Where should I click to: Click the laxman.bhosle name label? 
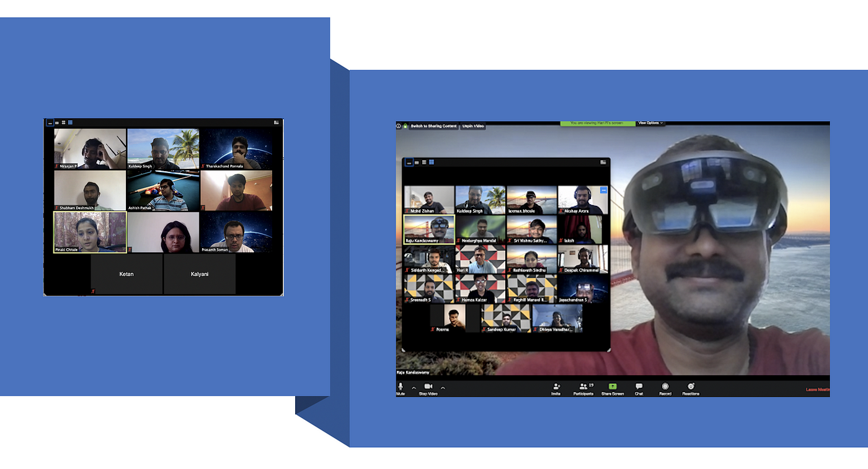coord(521,211)
